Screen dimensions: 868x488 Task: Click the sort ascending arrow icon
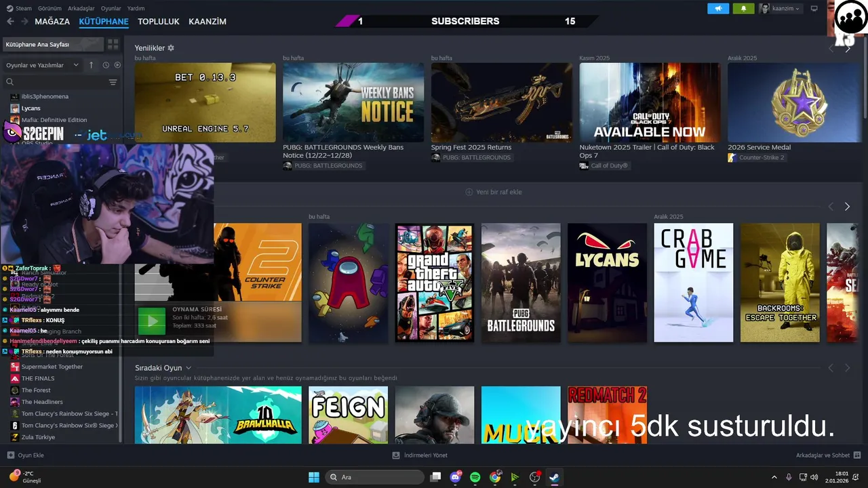pyautogui.click(x=92, y=65)
